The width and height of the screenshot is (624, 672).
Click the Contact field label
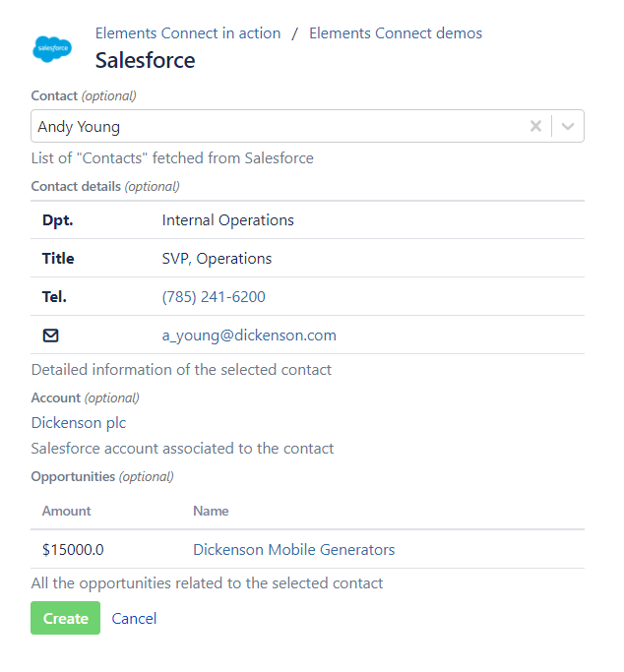click(x=54, y=96)
